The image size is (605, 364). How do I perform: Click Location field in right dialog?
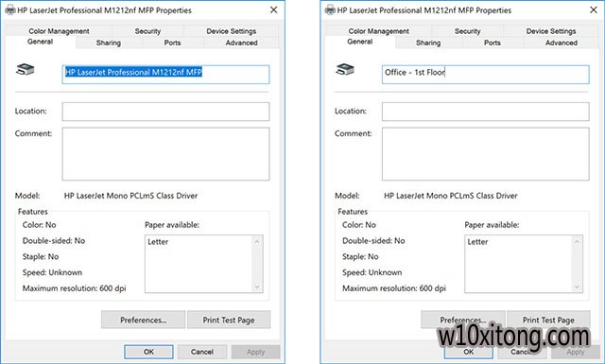(x=485, y=112)
